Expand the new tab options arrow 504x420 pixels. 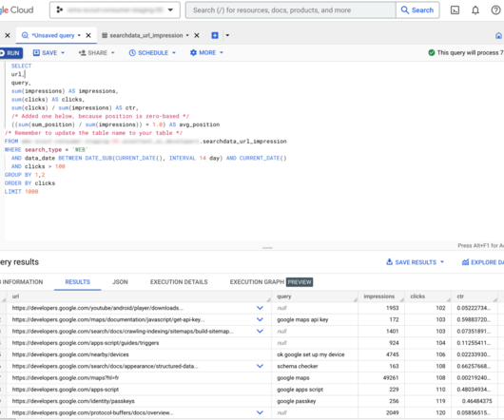tap(227, 35)
